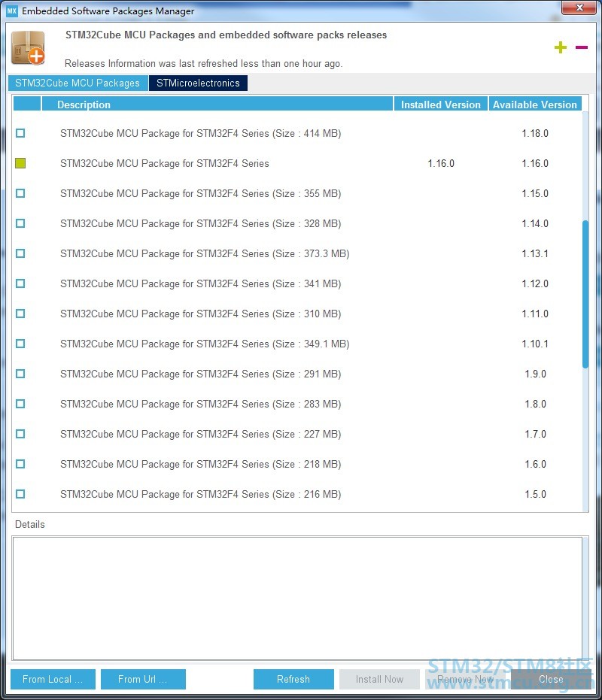
Task: Click the row description with 291 MB
Action: (201, 374)
